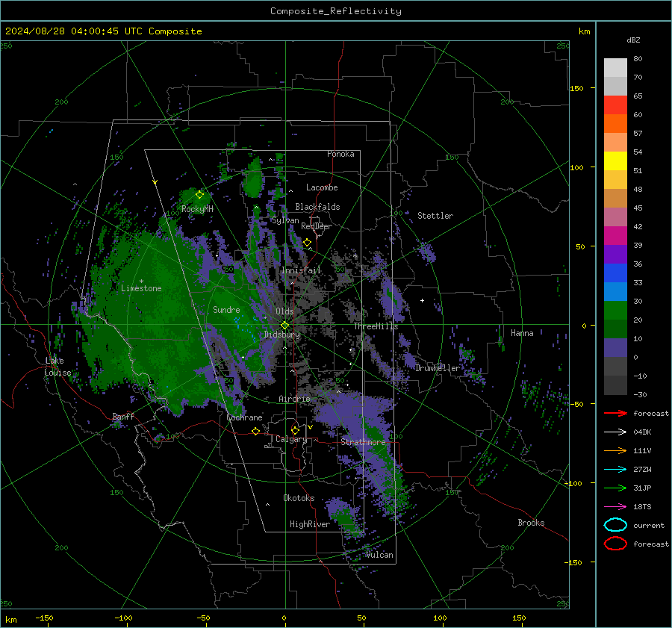Click the bright green 20-30 dBZ swatch
Screen dimensions: 672x628
click(x=615, y=311)
